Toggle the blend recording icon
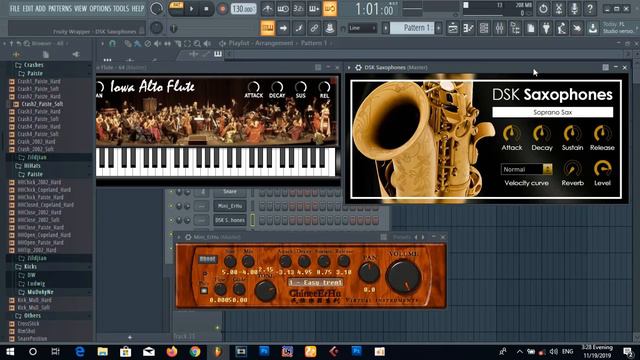 [x=314, y=9]
